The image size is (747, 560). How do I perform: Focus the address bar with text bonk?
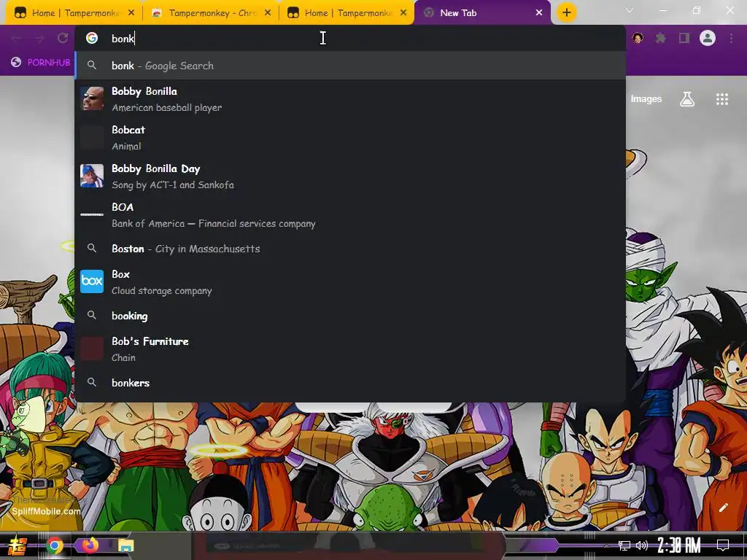[x=350, y=38]
